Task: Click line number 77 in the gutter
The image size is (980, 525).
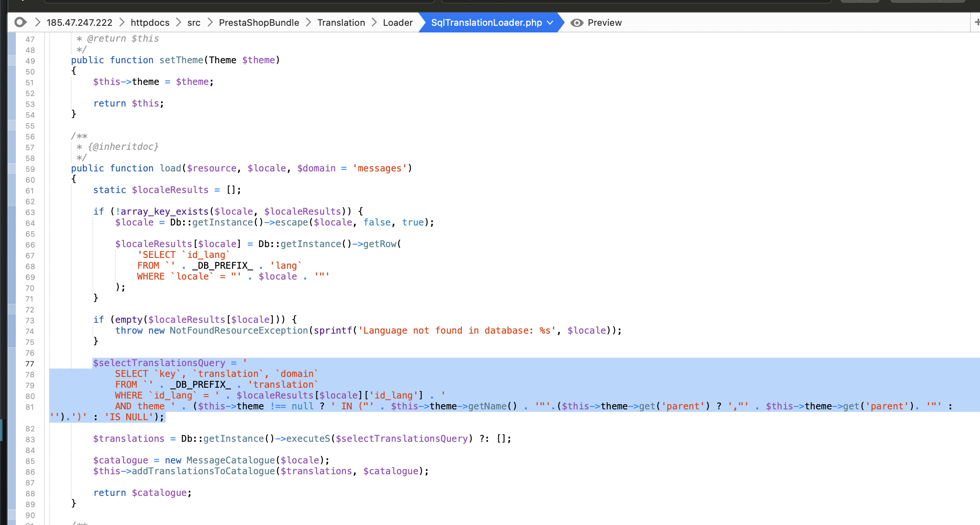Action: coord(30,364)
